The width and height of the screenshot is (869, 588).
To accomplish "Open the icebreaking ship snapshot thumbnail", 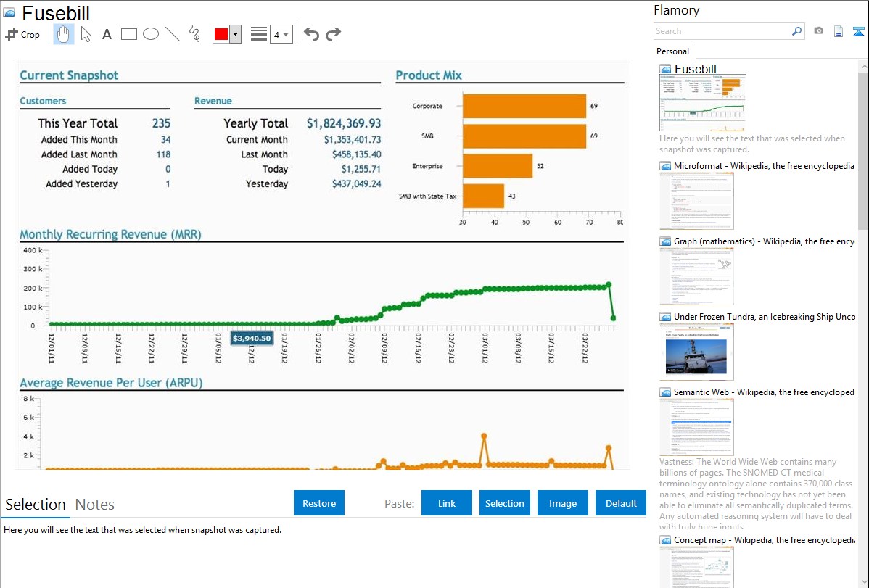I will (x=696, y=352).
